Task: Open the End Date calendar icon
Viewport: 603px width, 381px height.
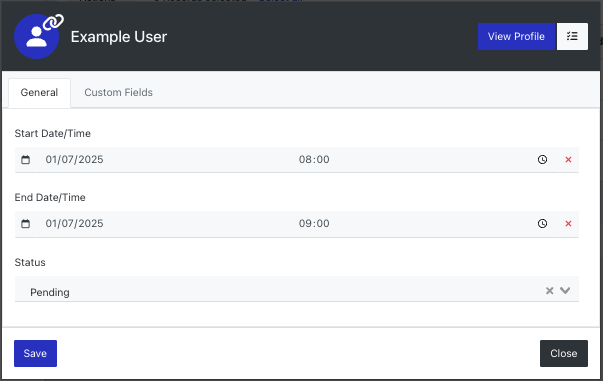Action: 25,223
